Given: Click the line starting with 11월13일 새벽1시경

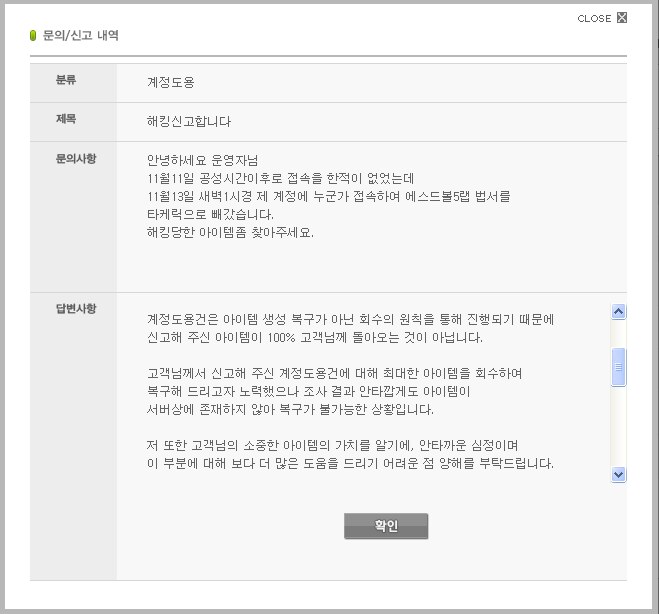Looking at the screenshot, I should coord(328,196).
